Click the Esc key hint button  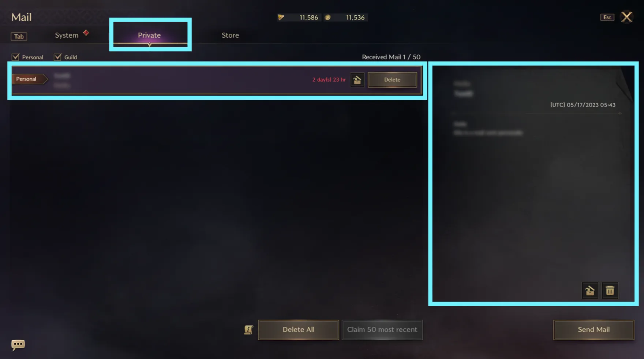click(x=607, y=17)
